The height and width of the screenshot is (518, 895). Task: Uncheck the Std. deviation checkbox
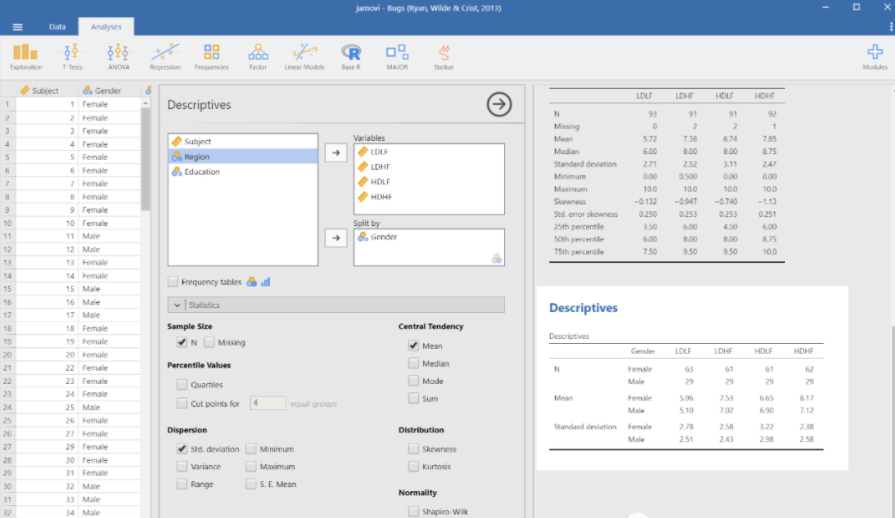point(182,449)
